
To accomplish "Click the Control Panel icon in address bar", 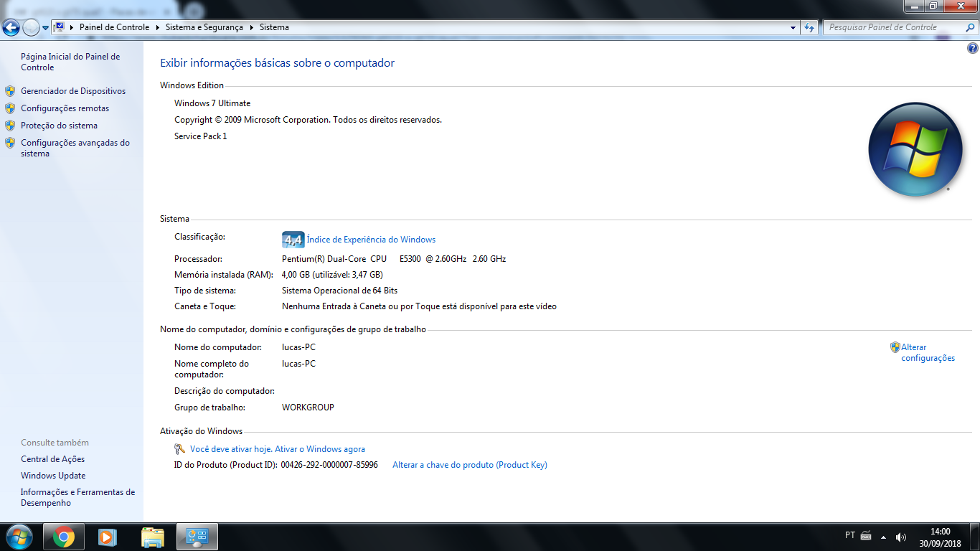I will click(60, 27).
